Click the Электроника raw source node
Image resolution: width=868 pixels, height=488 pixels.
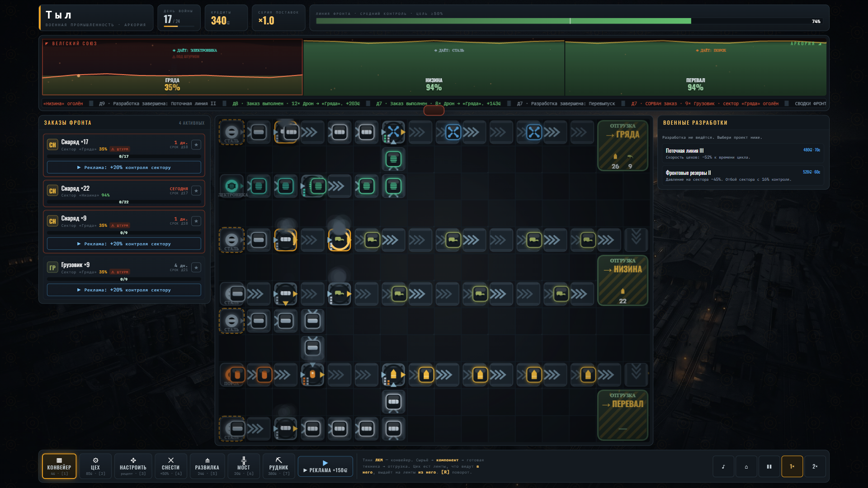(x=231, y=186)
